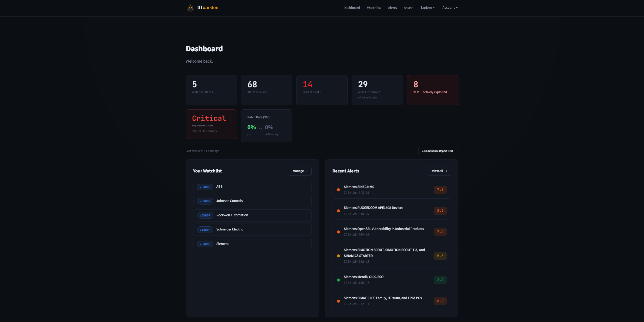Open the Assets nav item

(x=408, y=8)
